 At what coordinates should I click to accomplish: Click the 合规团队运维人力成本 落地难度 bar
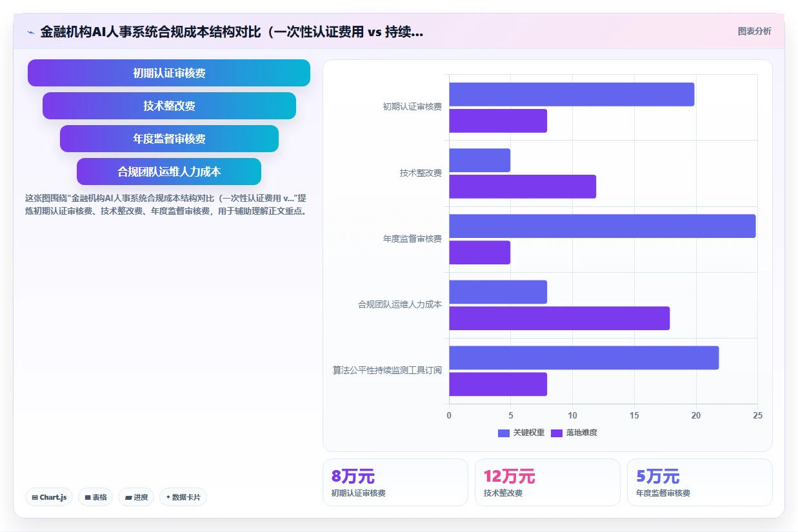coord(559,318)
